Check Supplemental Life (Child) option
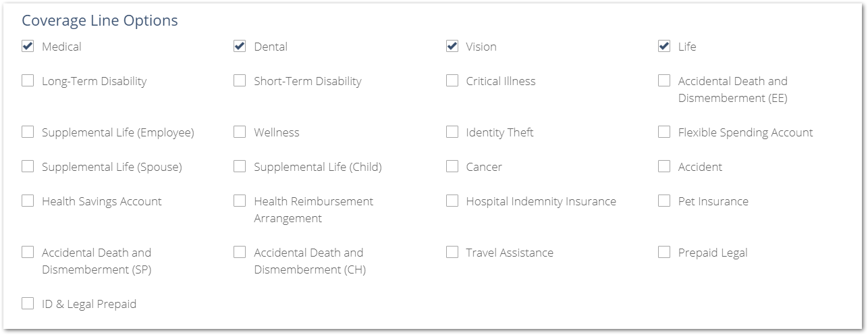868x335 pixels. tap(240, 166)
